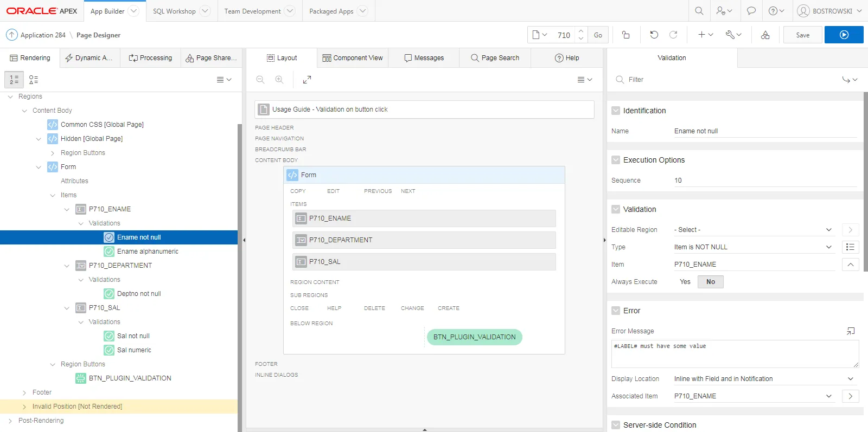
Task: Click the Error Message text area
Action: pyautogui.click(x=734, y=354)
